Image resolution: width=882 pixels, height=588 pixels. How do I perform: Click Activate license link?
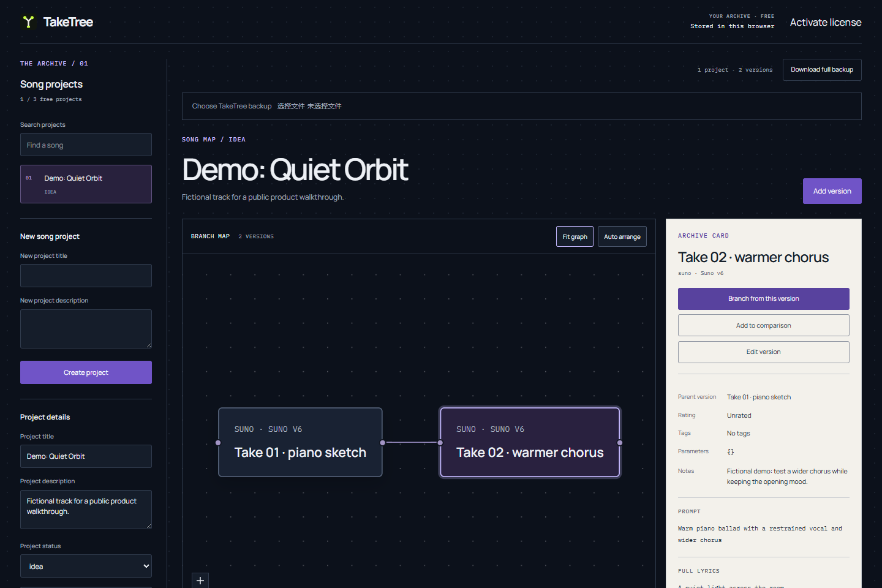826,22
